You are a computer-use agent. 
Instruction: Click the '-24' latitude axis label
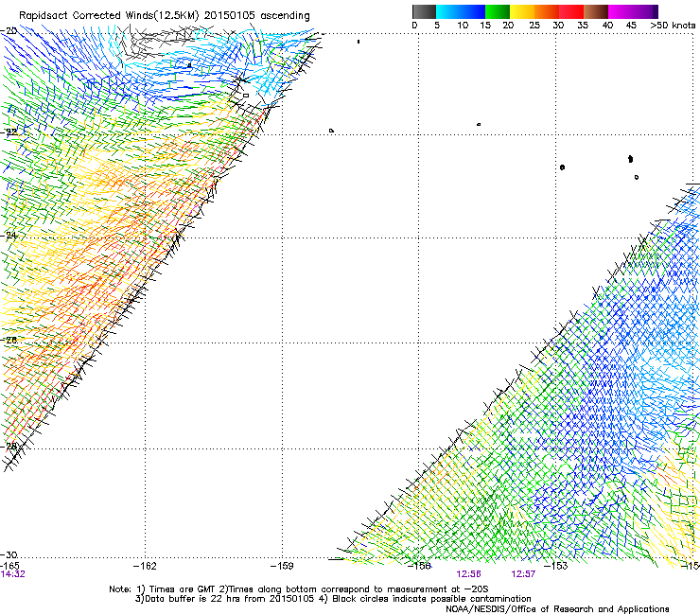(9, 235)
